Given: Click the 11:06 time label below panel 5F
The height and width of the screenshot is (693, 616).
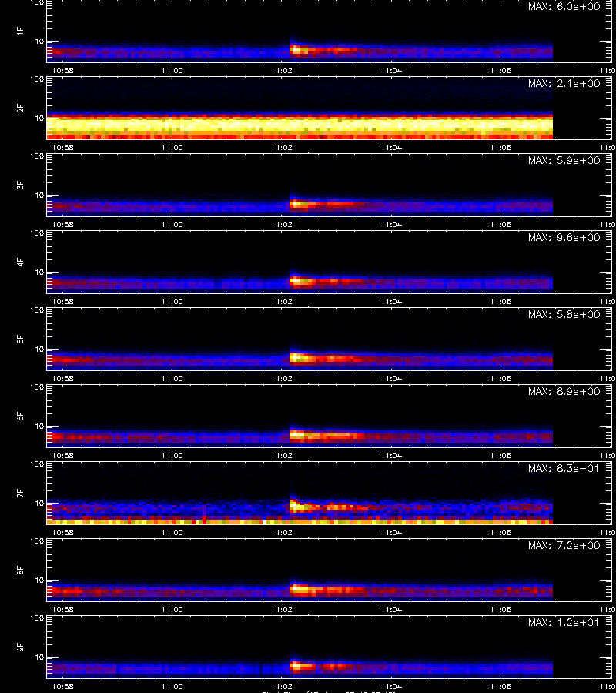Looking at the screenshot, I should coord(500,378).
